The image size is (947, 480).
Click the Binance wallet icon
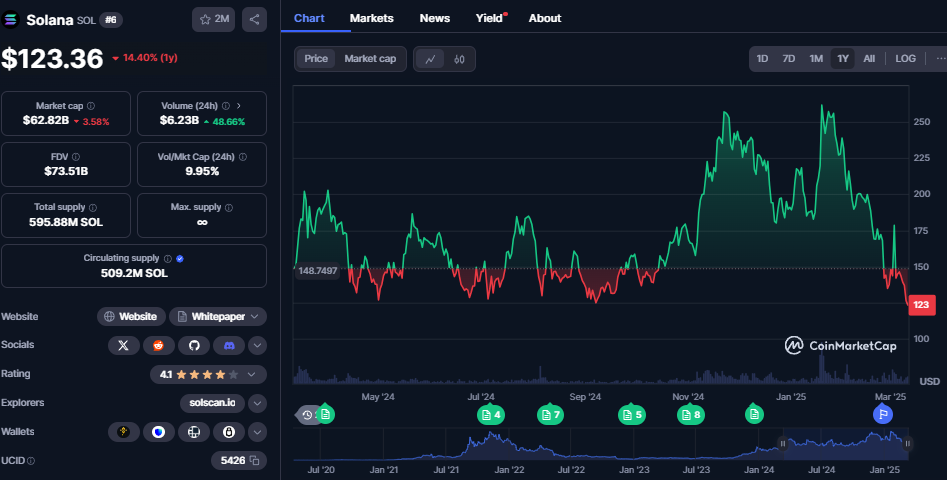[124, 432]
